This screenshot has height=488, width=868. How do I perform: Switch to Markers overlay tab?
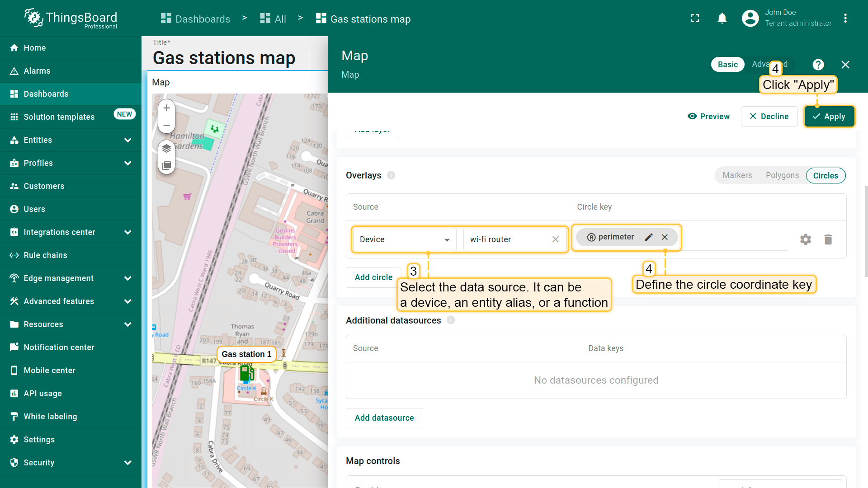(x=737, y=175)
